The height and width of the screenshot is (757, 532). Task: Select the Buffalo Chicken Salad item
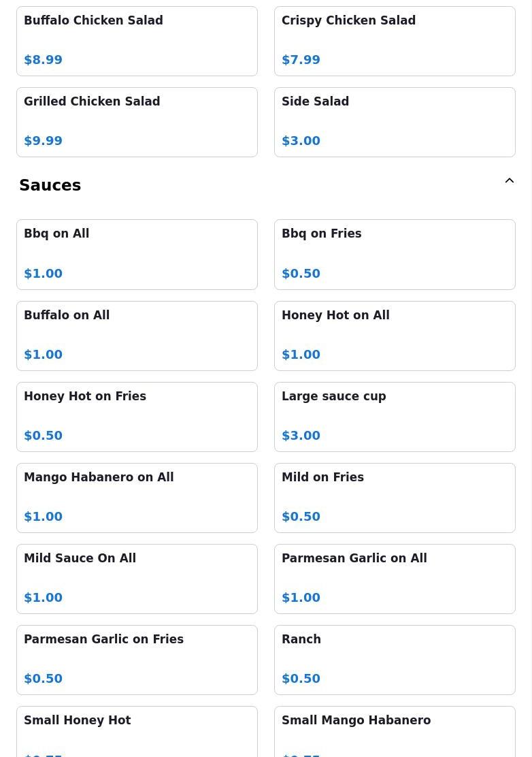[x=137, y=41]
